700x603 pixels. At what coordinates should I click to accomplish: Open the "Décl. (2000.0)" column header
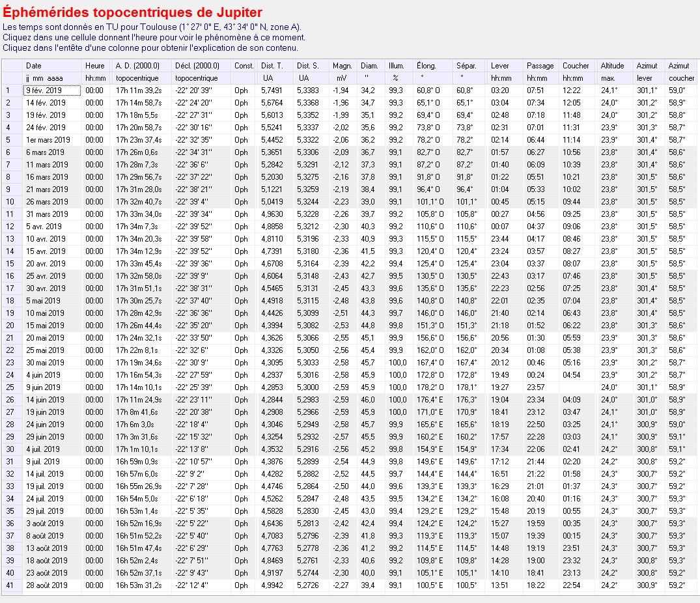[x=197, y=66]
